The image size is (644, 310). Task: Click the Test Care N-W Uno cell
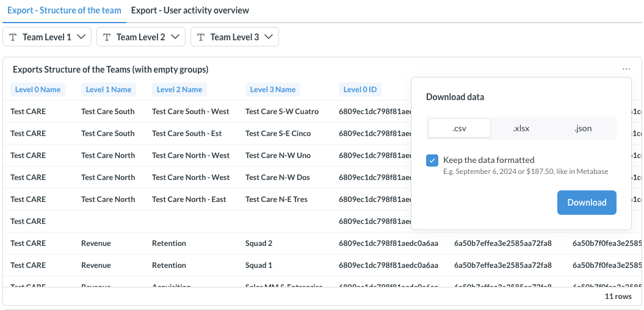click(278, 155)
